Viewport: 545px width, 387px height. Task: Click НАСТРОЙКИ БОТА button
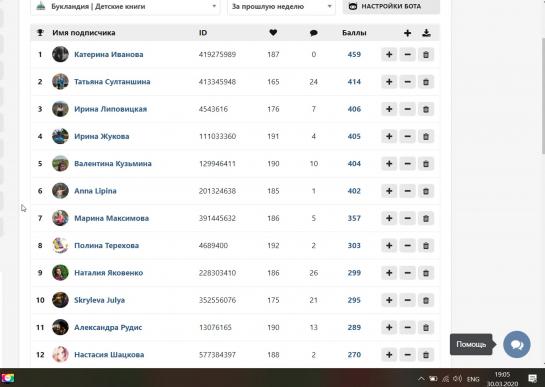[391, 7]
